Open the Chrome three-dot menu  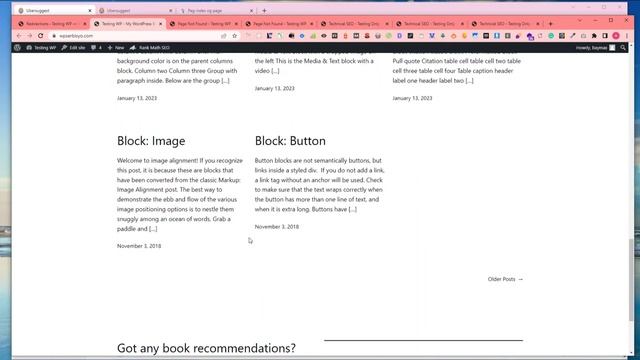pos(627,36)
